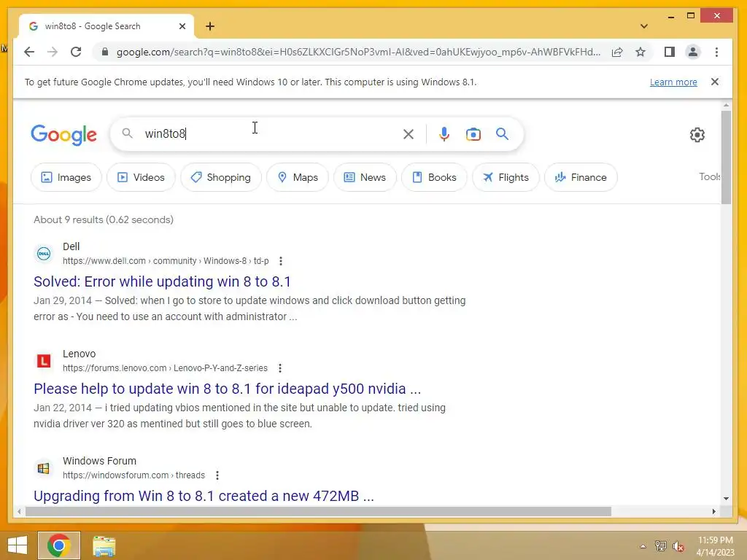Open the Flights search filter
This screenshot has width=747, height=560.
pos(506,177)
